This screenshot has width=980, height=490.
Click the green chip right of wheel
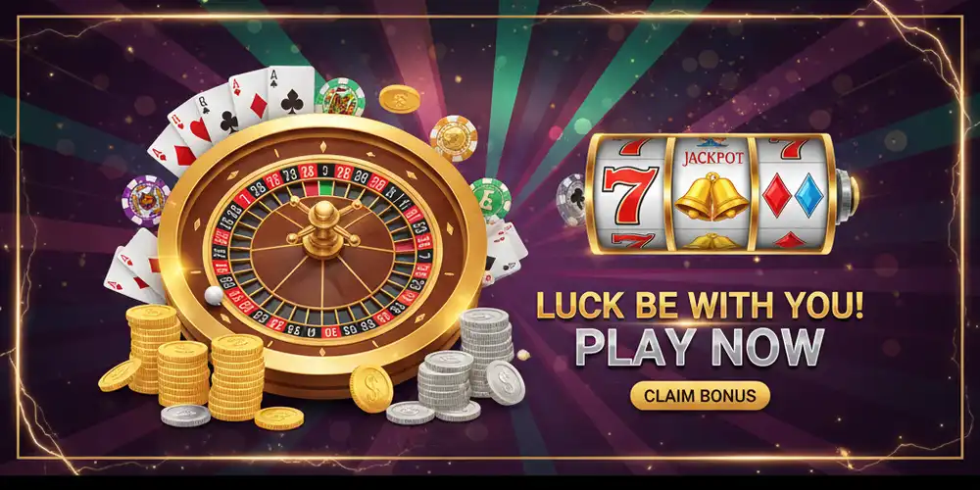tap(491, 199)
